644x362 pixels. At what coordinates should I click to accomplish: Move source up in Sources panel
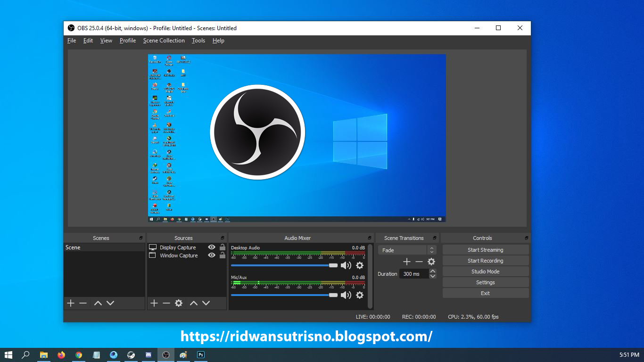(194, 303)
